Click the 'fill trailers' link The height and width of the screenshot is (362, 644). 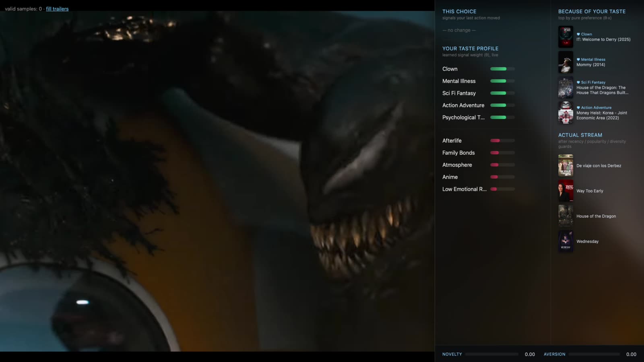click(57, 9)
